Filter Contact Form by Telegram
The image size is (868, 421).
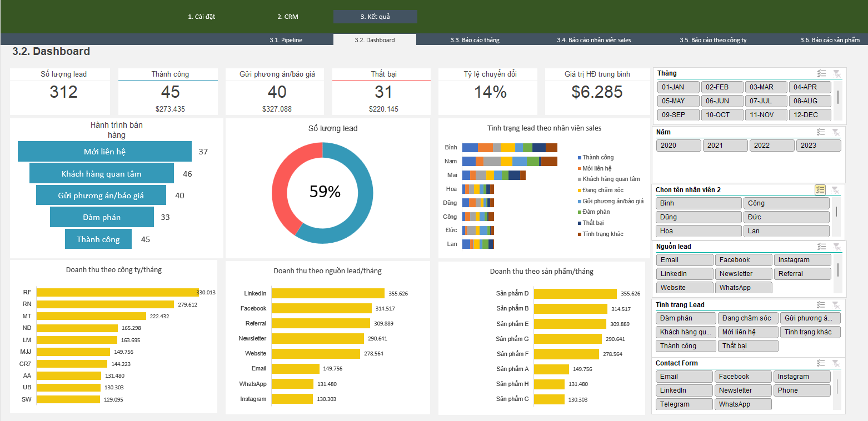point(684,404)
